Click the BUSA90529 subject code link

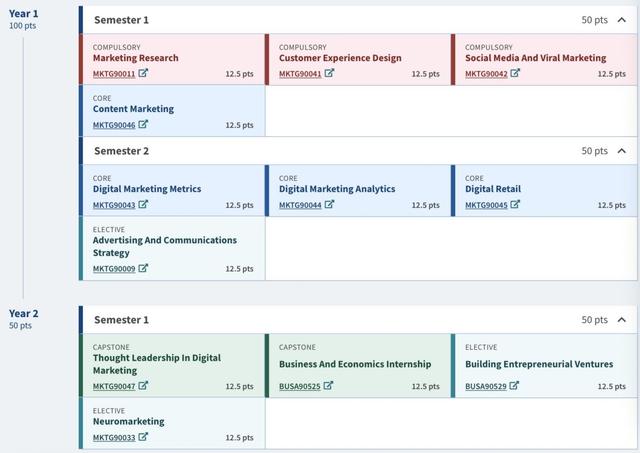[486, 386]
